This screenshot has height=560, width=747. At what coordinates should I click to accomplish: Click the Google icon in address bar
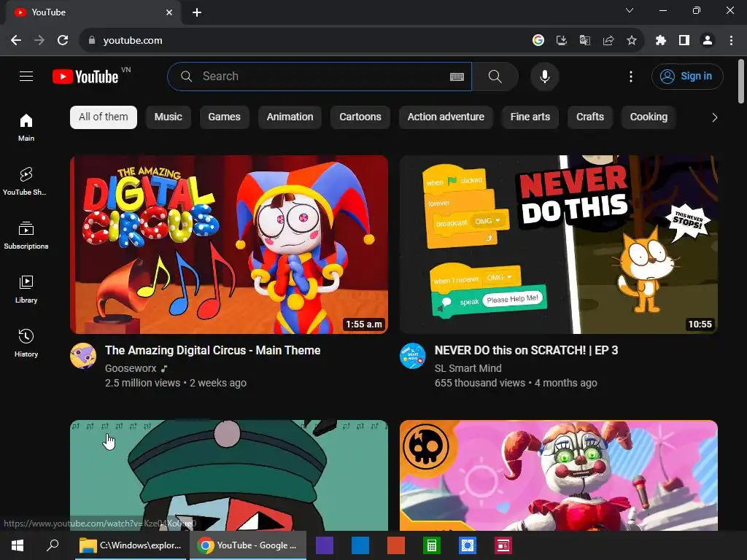(538, 41)
